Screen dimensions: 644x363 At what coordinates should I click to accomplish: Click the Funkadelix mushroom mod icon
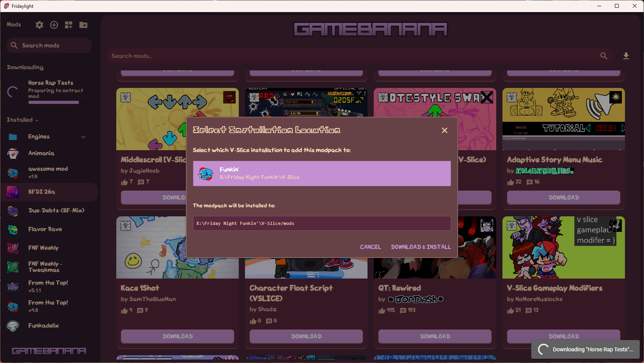tap(13, 326)
